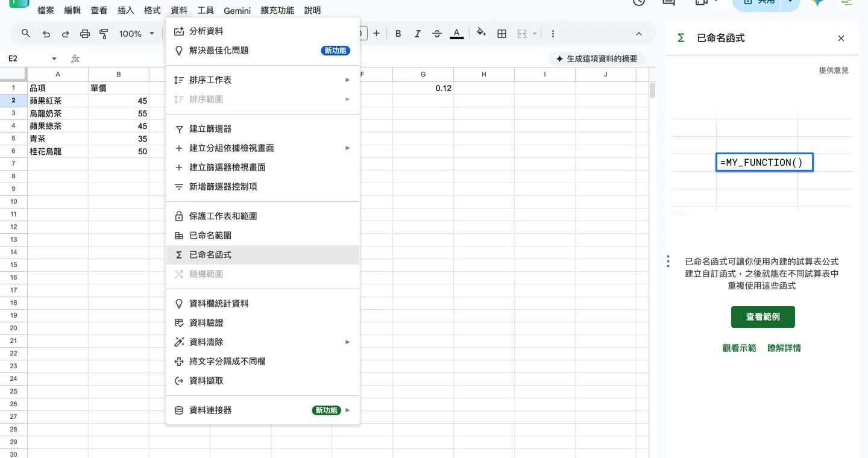Open the toolbar's three-dot more options
This screenshot has height=458, width=868.
click(553, 34)
